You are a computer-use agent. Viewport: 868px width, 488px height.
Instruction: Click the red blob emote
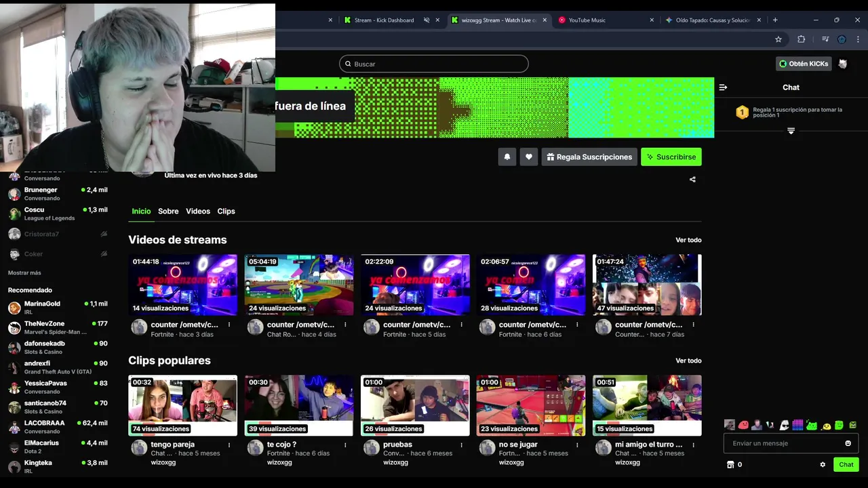tap(743, 425)
